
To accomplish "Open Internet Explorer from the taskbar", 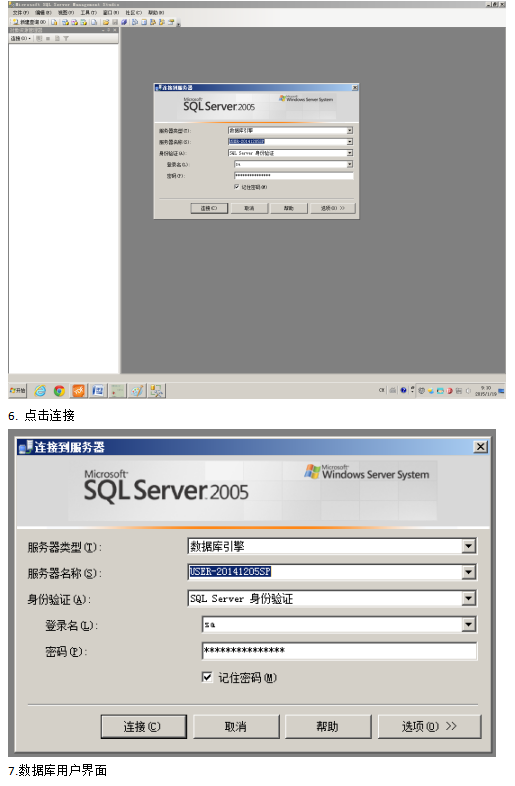I will tap(40, 391).
